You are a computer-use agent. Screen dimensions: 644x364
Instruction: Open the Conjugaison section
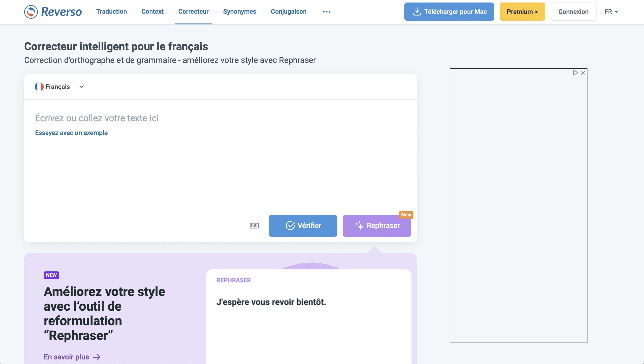288,11
